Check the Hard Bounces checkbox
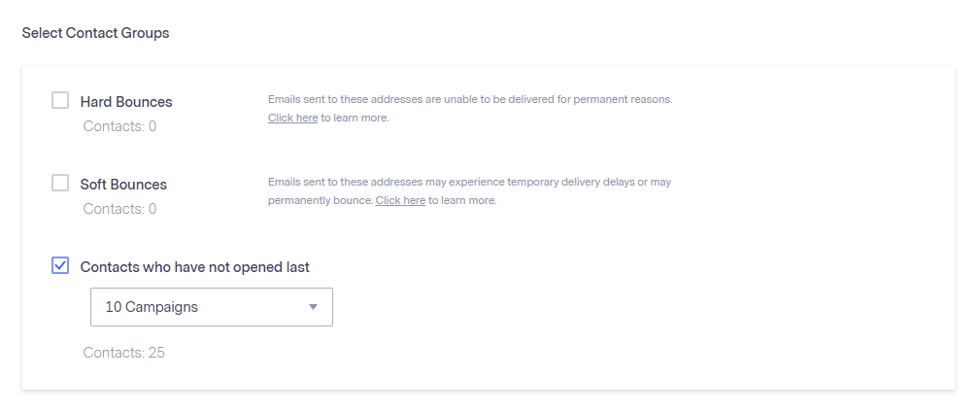The image size is (980, 411). pyautogui.click(x=60, y=100)
